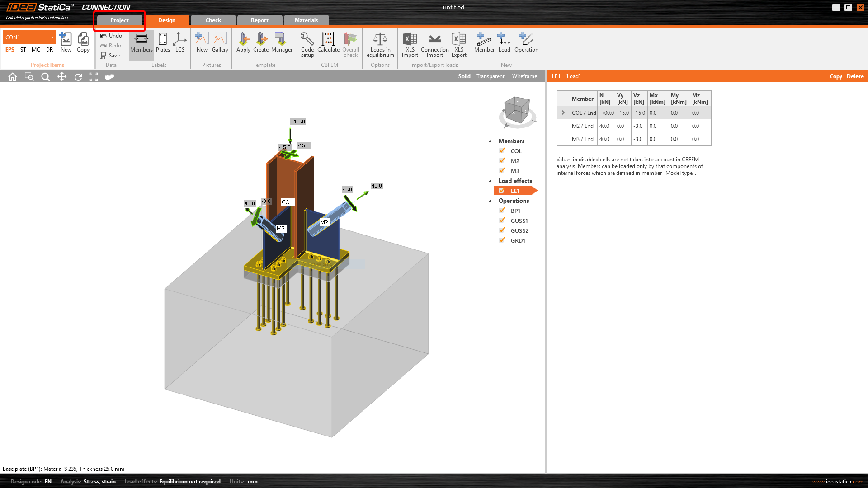
Task: Select the N value cell for COL / End
Action: click(x=606, y=113)
